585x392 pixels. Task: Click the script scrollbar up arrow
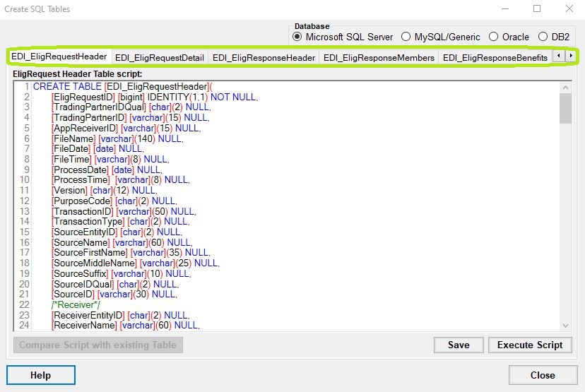[x=566, y=88]
